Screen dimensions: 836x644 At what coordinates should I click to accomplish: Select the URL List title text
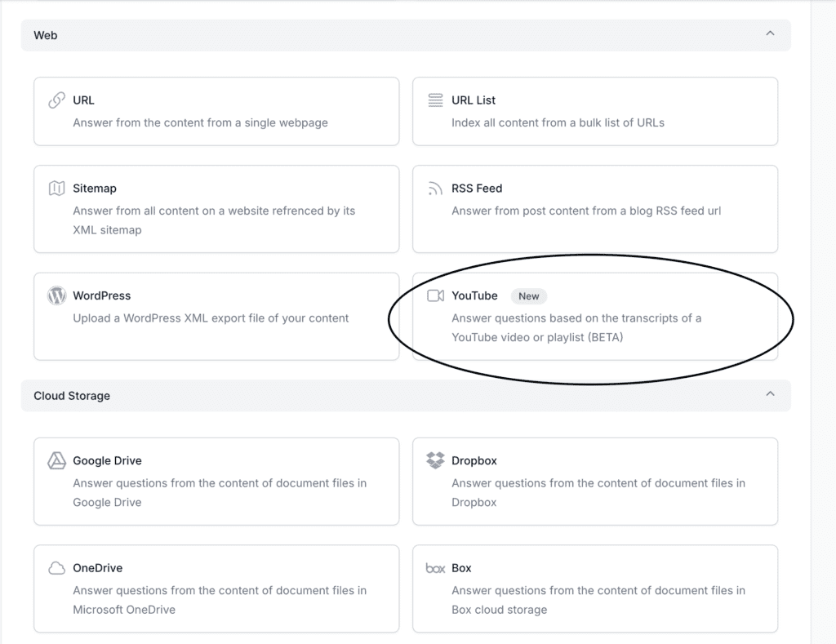coord(474,100)
